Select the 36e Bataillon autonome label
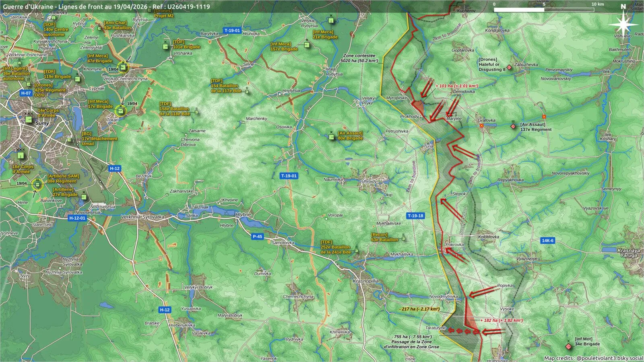 click(17, 74)
